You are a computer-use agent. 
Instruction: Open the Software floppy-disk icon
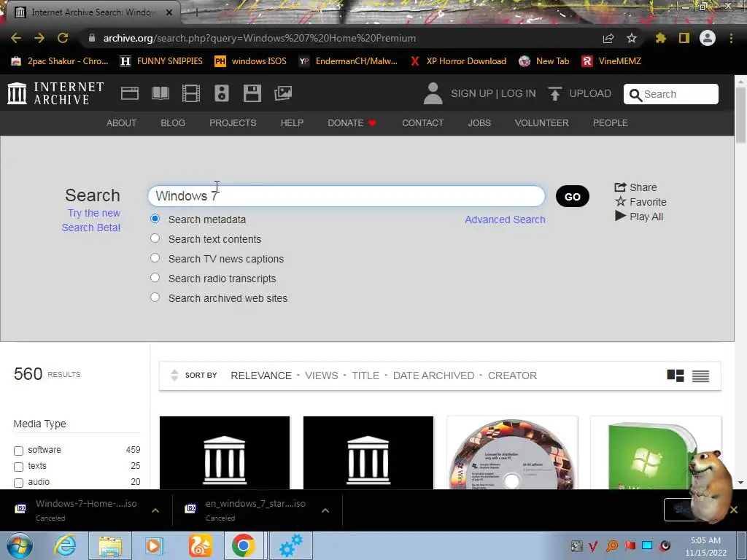pos(252,93)
